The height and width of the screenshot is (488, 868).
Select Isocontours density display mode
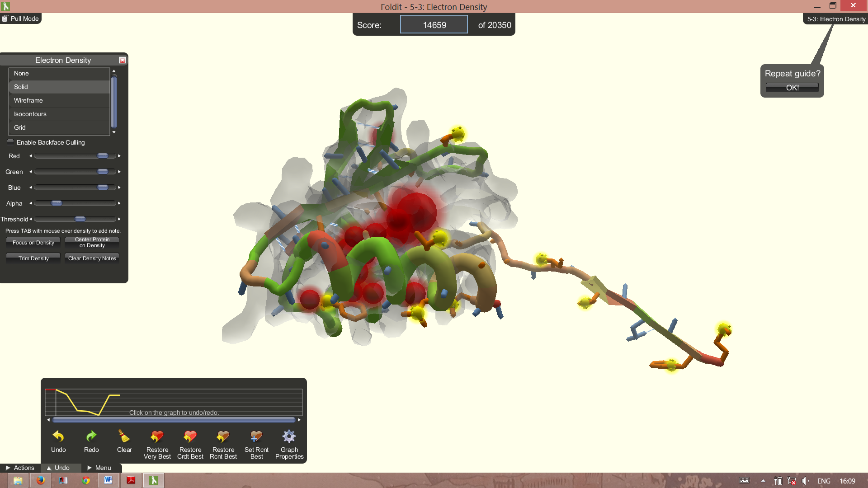59,114
